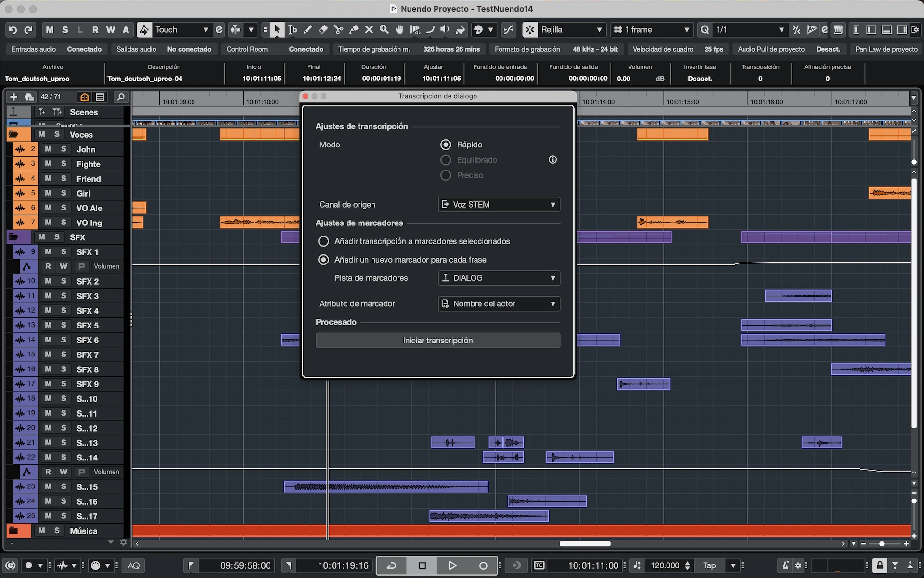
Task: Select the Zoom magnifier tool
Action: click(384, 30)
